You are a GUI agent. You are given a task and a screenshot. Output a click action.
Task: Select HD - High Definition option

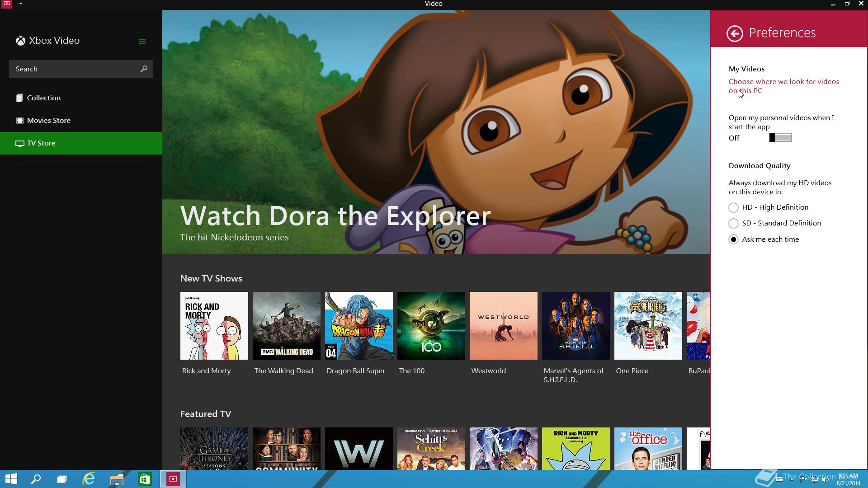click(x=733, y=207)
